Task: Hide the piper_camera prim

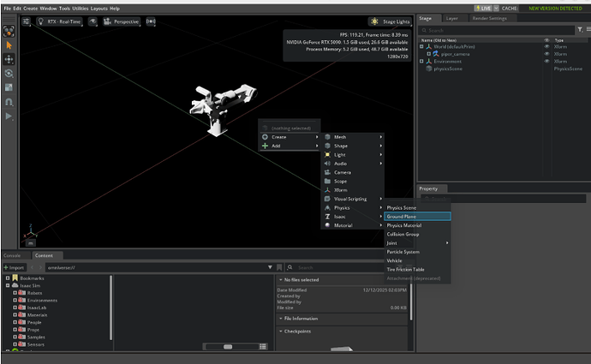Action: click(546, 54)
